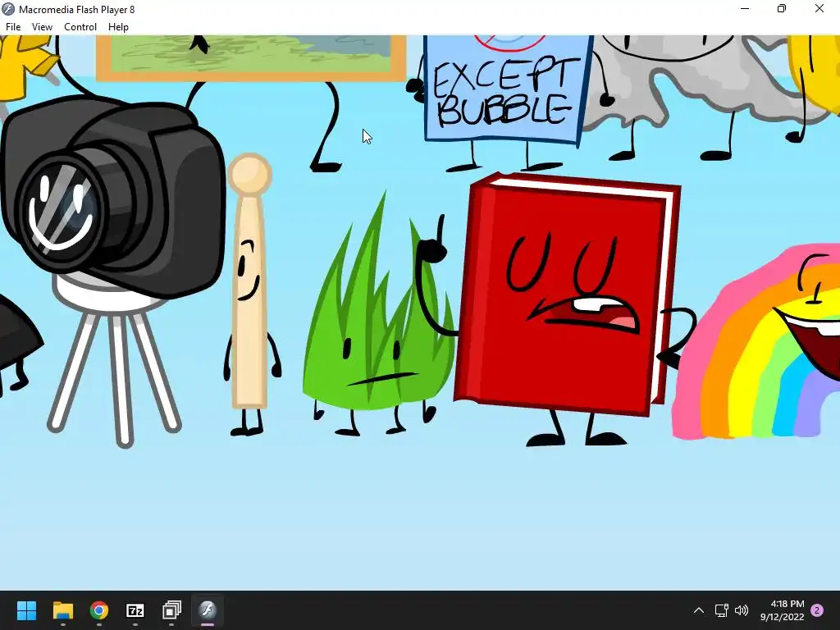
Task: Select the Flash Player taskbar icon
Action: 208,610
